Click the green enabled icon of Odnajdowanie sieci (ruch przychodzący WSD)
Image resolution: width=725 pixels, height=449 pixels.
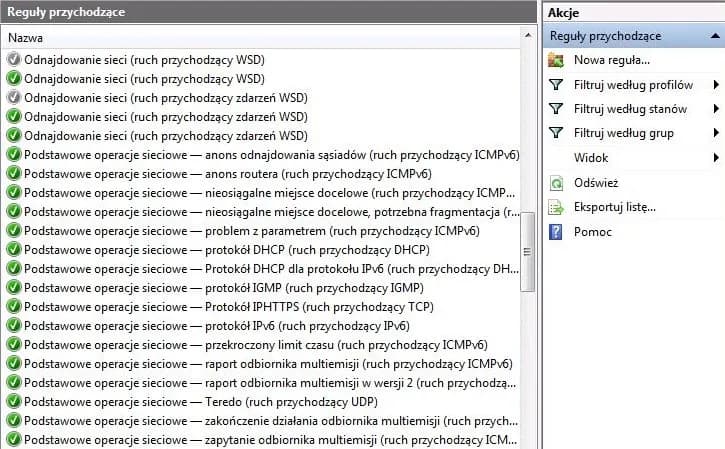pyautogui.click(x=14, y=78)
